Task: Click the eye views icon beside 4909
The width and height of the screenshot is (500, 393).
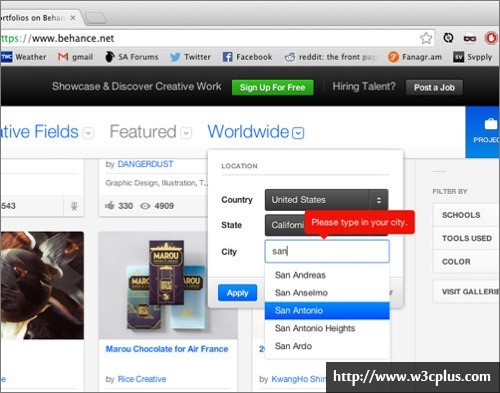Action: point(145,206)
